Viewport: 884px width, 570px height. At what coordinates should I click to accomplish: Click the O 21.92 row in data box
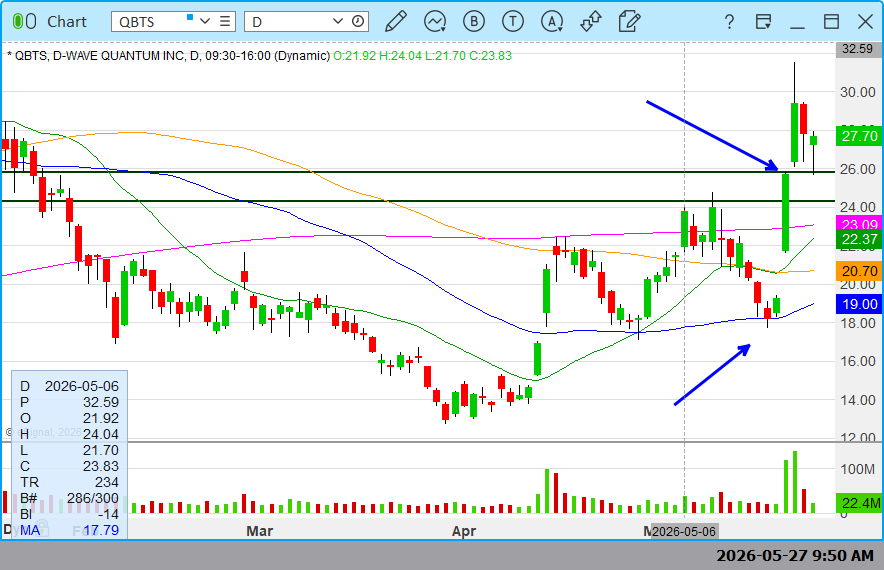click(x=69, y=418)
